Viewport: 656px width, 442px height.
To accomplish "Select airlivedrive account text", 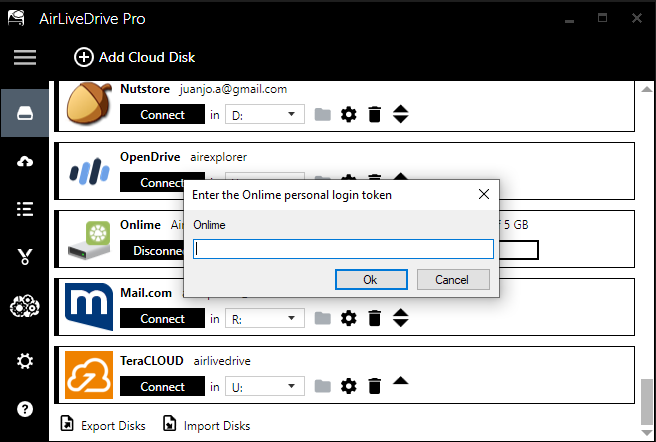I will point(222,361).
